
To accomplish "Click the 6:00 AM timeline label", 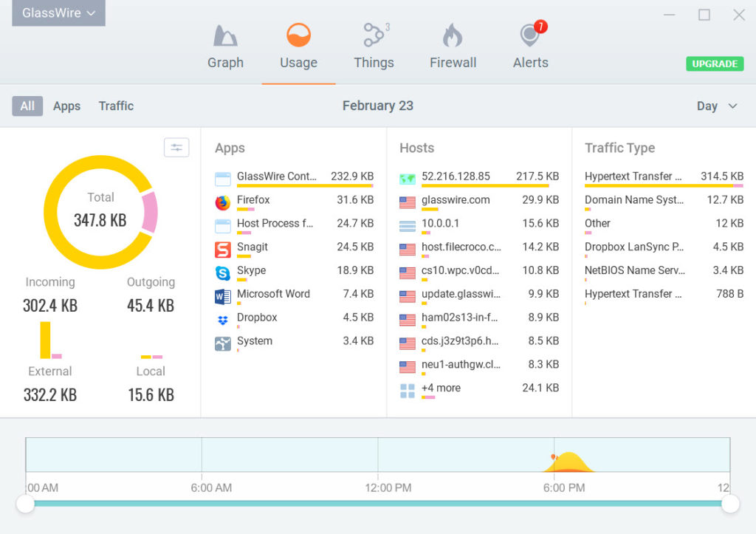I will [x=211, y=487].
